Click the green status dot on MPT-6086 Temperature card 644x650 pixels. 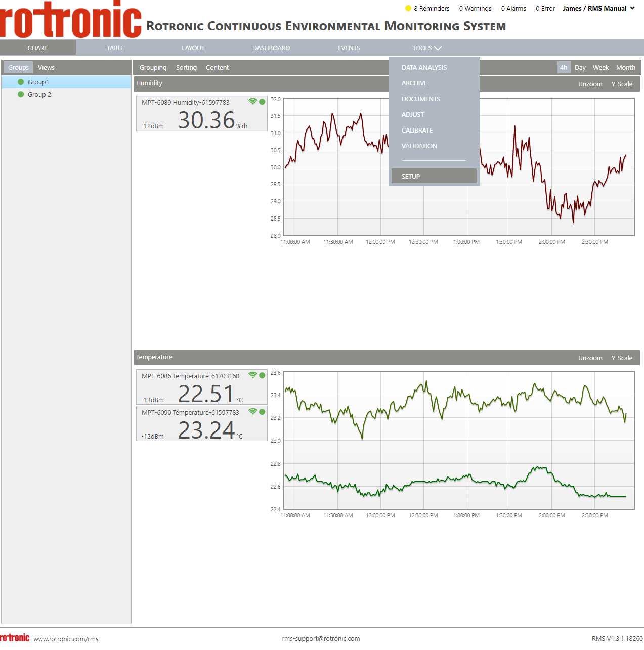[262, 375]
